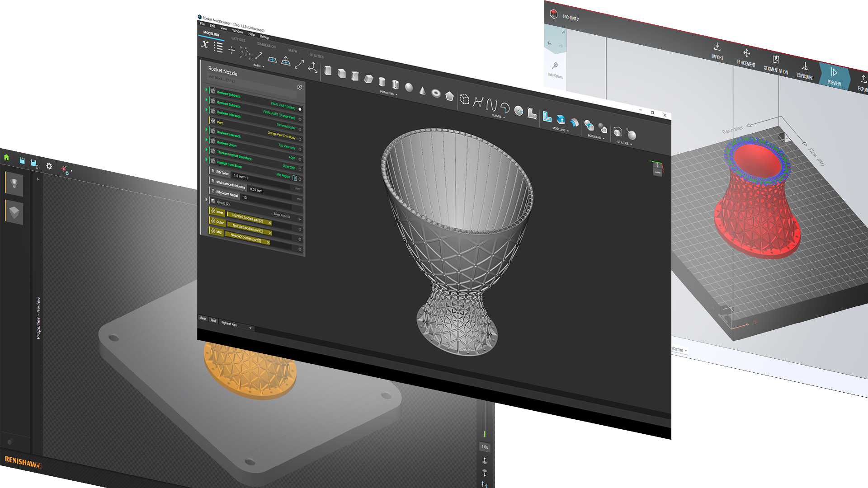
Task: Expand the Thicken Implicit Boundary block
Action: click(207, 150)
